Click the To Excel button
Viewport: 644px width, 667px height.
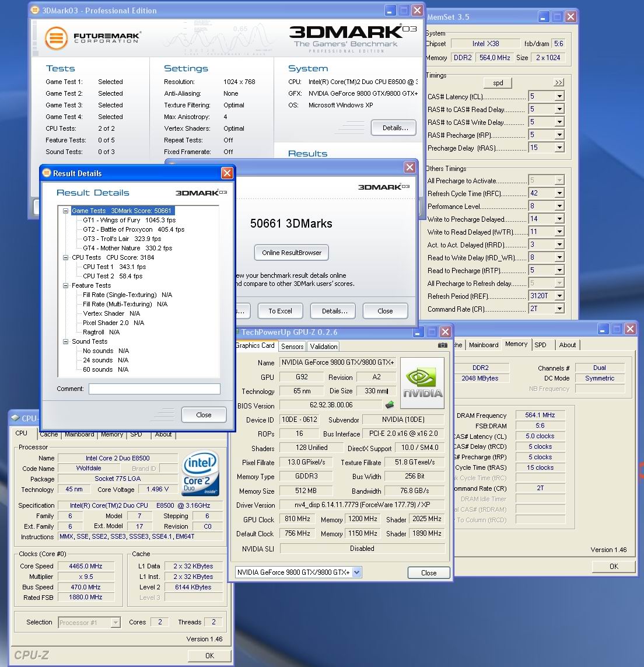281,311
